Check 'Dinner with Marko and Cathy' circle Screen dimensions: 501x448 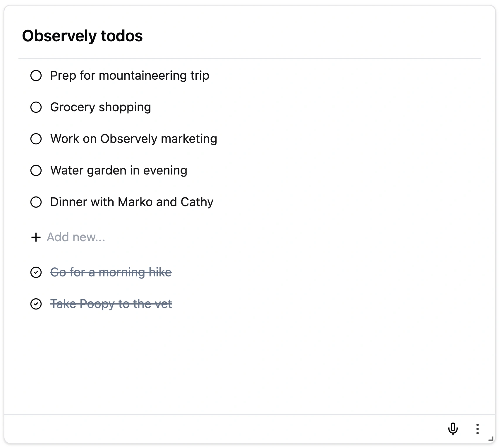[x=36, y=202]
